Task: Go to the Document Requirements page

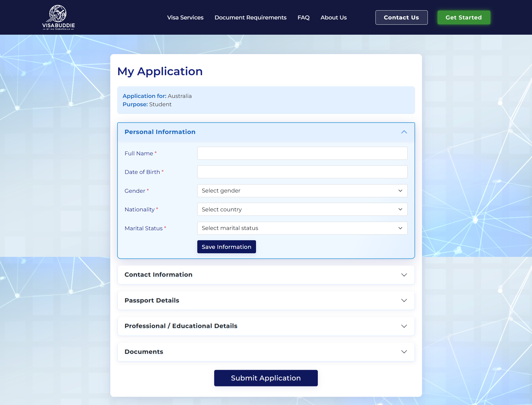Action: coord(250,17)
